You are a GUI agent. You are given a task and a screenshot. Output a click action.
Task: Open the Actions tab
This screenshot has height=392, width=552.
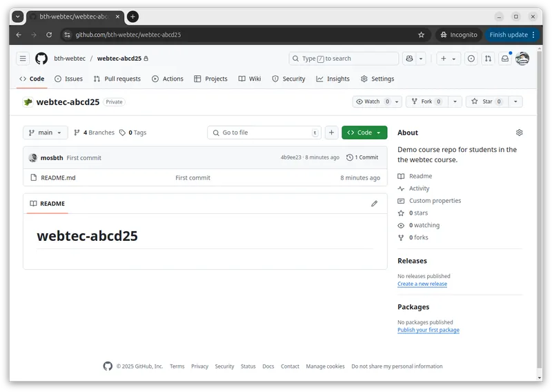click(x=168, y=79)
